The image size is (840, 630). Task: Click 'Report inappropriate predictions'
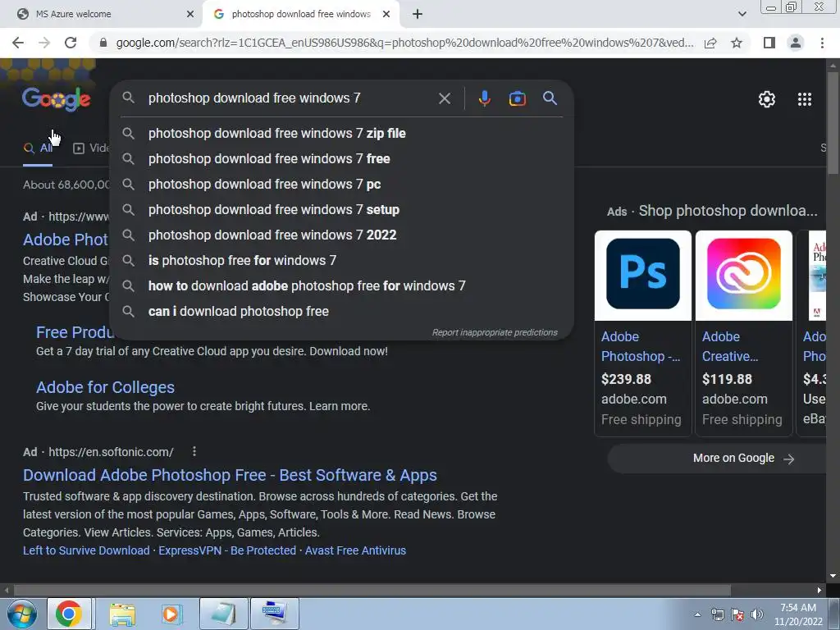coord(495,333)
